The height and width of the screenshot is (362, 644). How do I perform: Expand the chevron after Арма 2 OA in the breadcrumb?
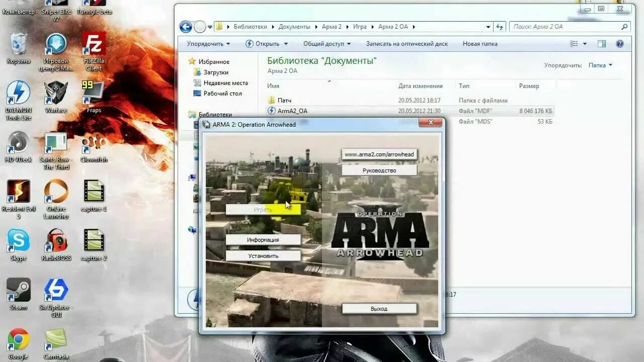click(414, 27)
